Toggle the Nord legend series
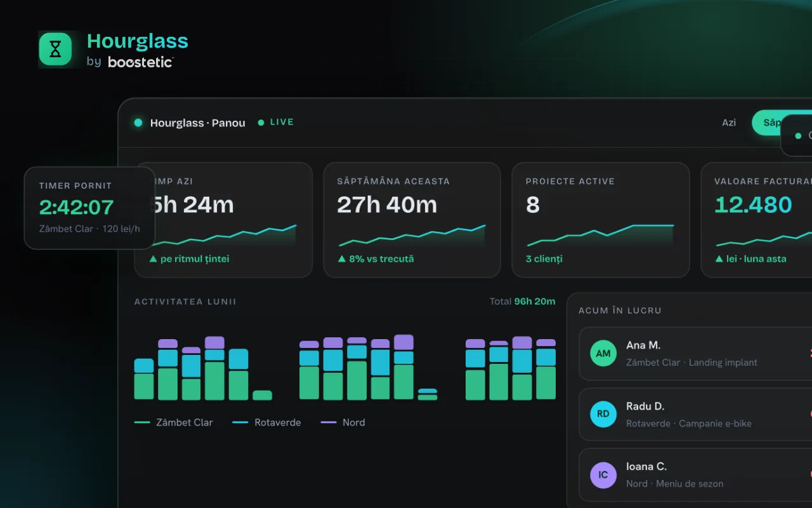 343,422
